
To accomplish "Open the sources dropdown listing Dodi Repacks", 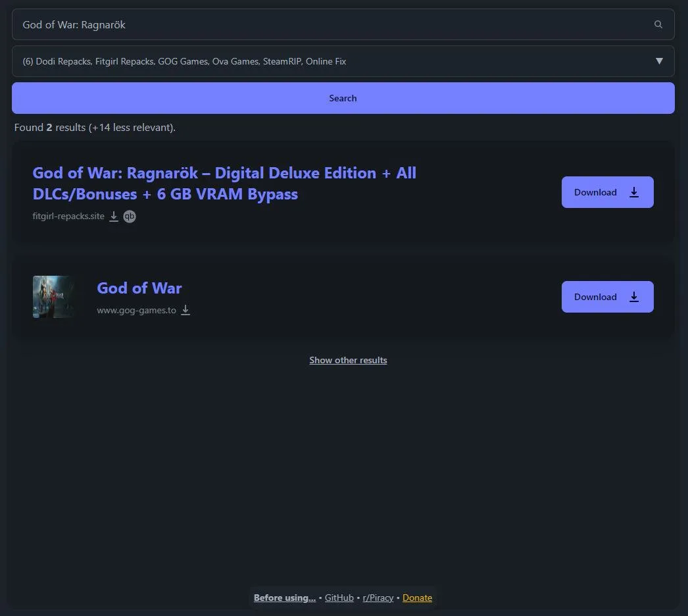I will [x=343, y=61].
